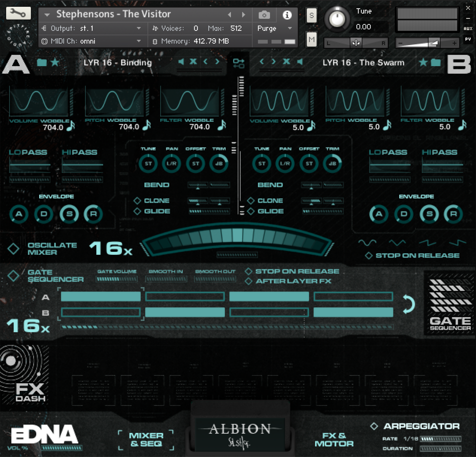Screen dimensions: 476x457
Task: Toggle the Oscillate Mixer diamond
Action: click(x=13, y=249)
